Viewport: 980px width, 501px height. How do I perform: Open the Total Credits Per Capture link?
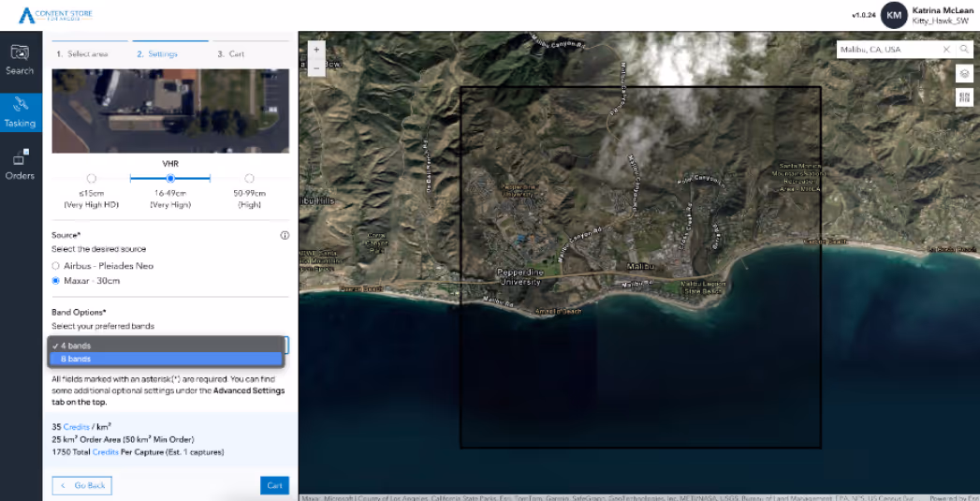[105, 451]
